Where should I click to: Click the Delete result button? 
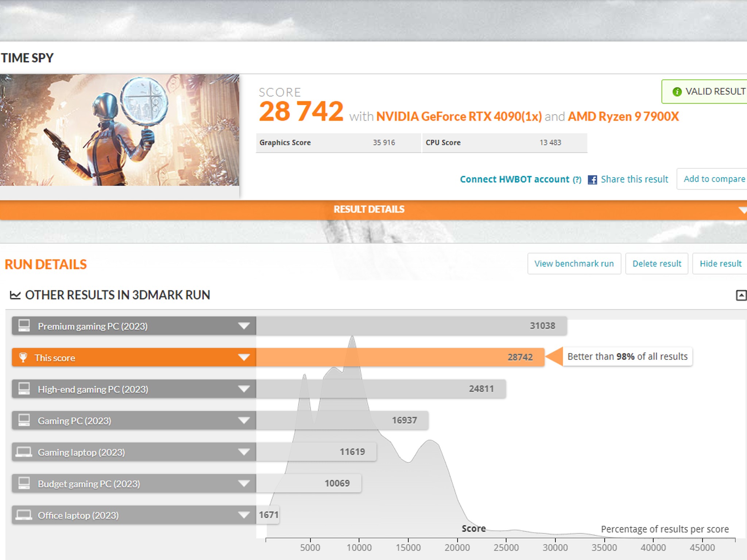point(657,264)
